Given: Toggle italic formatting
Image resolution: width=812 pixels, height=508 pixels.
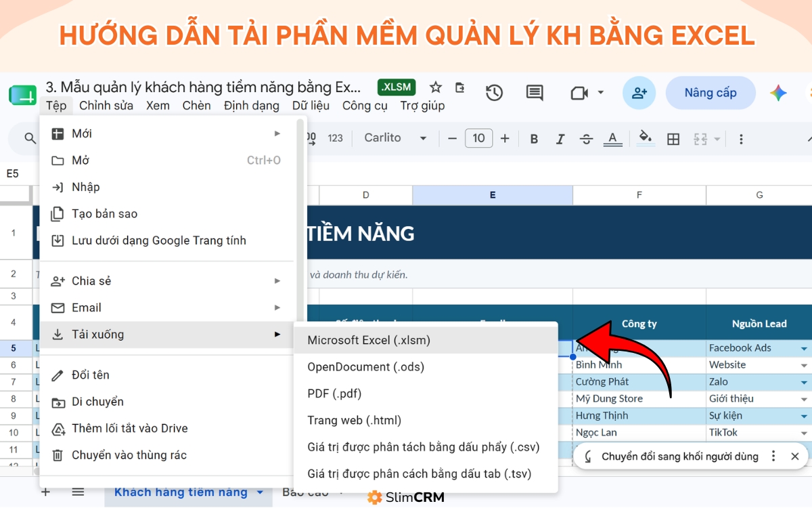Looking at the screenshot, I should coord(560,139).
